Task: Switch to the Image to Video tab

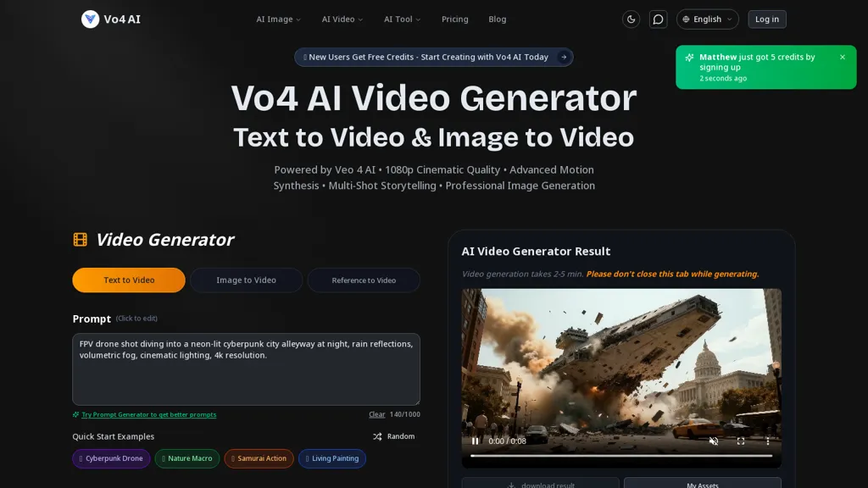Action: click(246, 280)
